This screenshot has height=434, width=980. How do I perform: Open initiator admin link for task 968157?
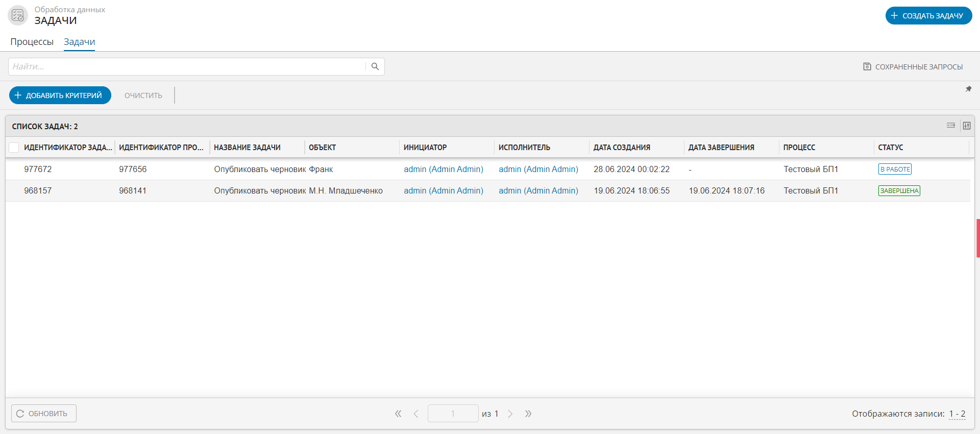[444, 190]
